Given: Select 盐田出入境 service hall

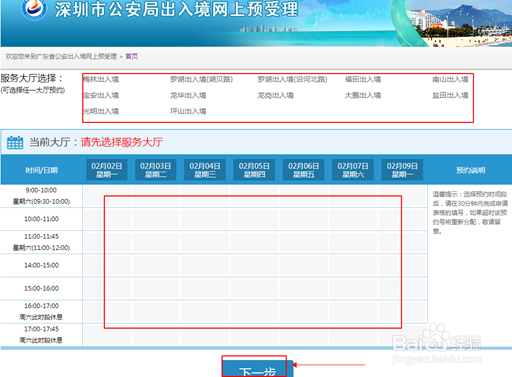Looking at the screenshot, I should (x=450, y=95).
